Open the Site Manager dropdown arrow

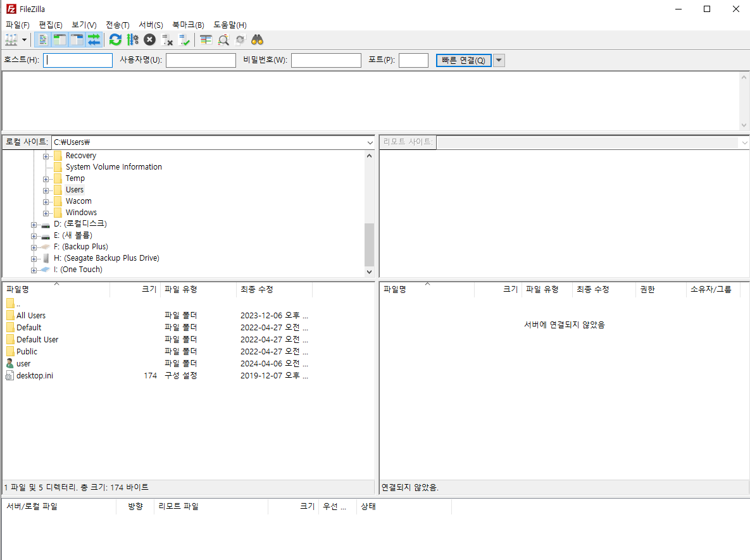pos(24,40)
